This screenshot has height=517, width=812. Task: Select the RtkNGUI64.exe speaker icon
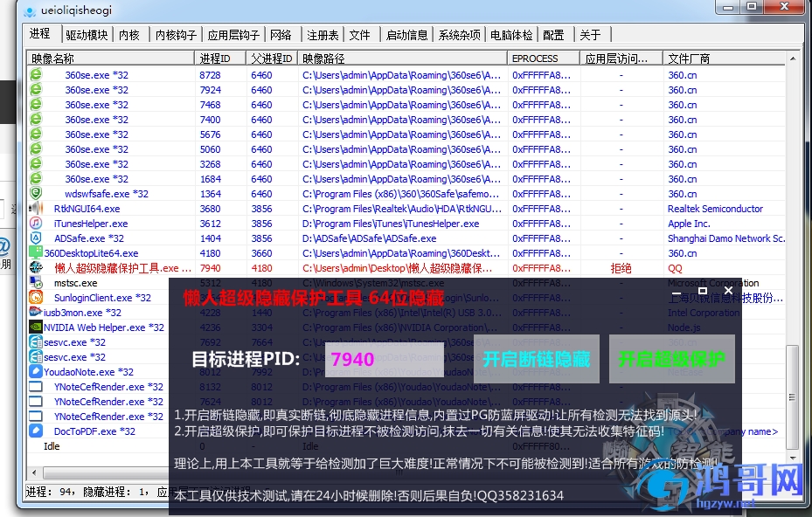[x=36, y=209]
